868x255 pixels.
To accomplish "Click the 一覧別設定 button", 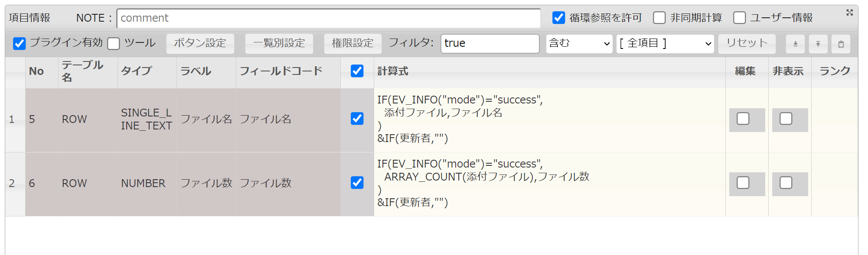I will pyautogui.click(x=279, y=44).
